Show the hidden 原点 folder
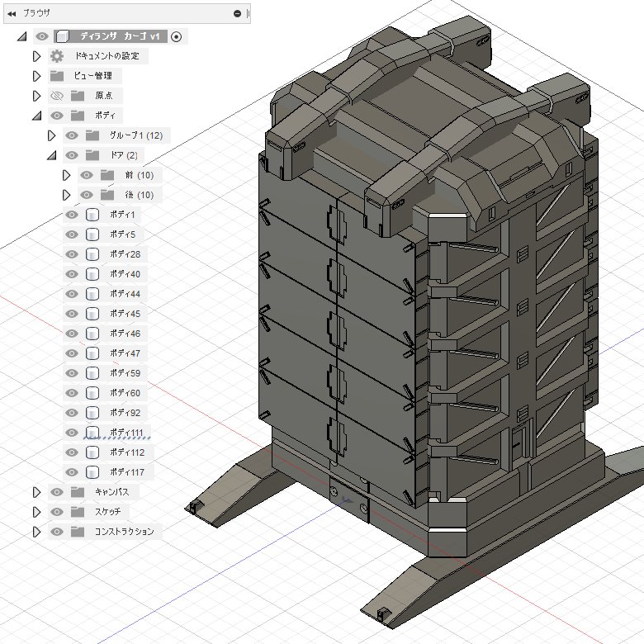The height and width of the screenshot is (644, 644). (57, 96)
